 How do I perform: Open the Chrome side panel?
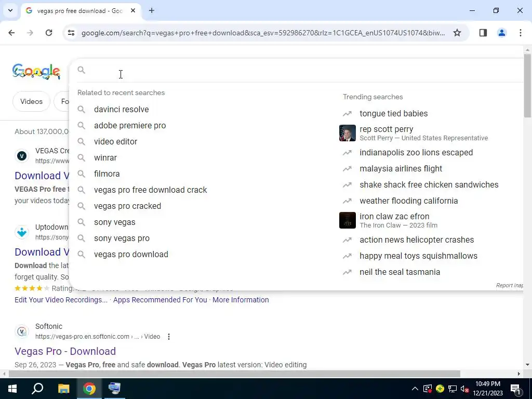483,33
